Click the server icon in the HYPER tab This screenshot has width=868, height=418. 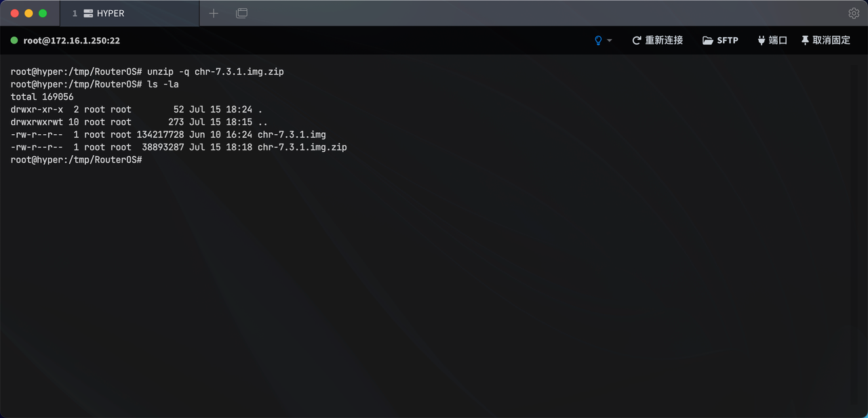tap(87, 13)
